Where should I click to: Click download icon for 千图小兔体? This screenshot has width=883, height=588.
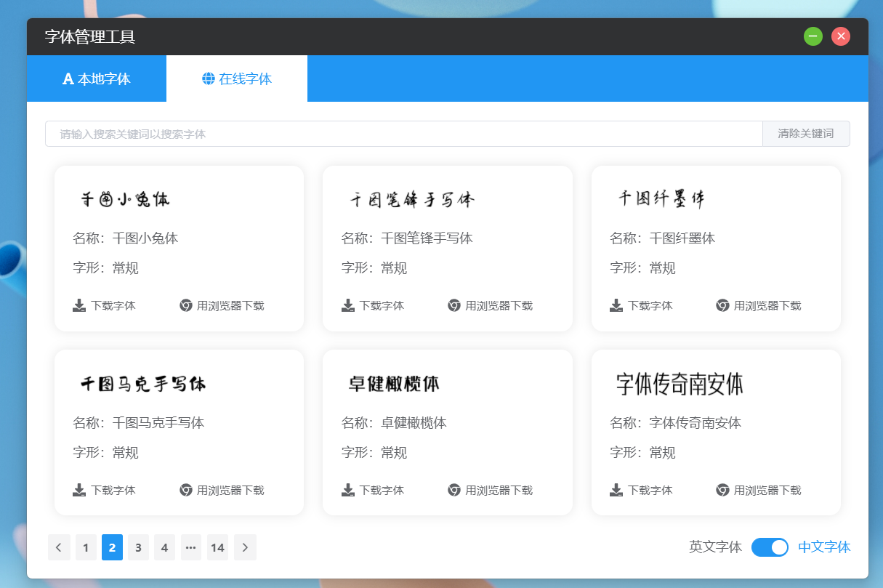(79, 305)
